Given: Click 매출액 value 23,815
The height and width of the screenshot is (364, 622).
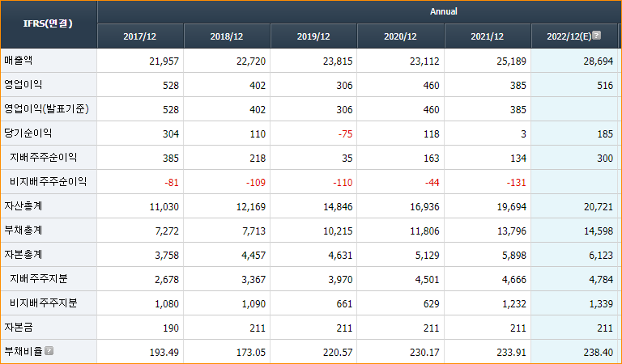Looking at the screenshot, I should click(x=338, y=61).
